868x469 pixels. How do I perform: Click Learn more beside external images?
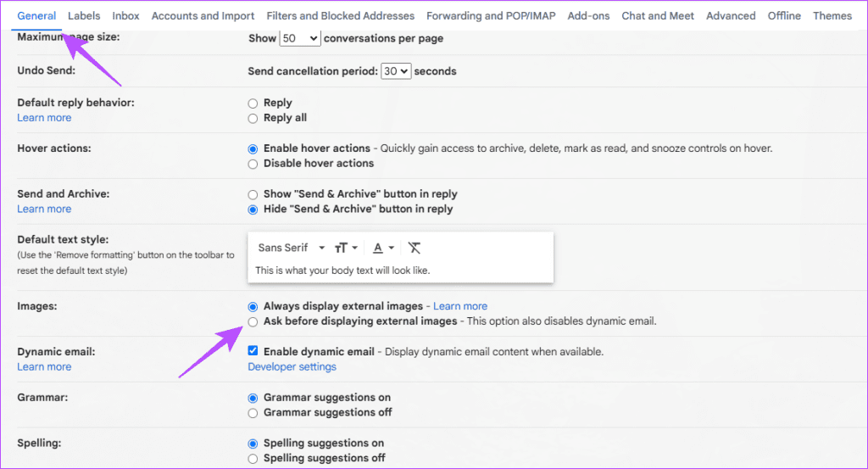click(460, 306)
